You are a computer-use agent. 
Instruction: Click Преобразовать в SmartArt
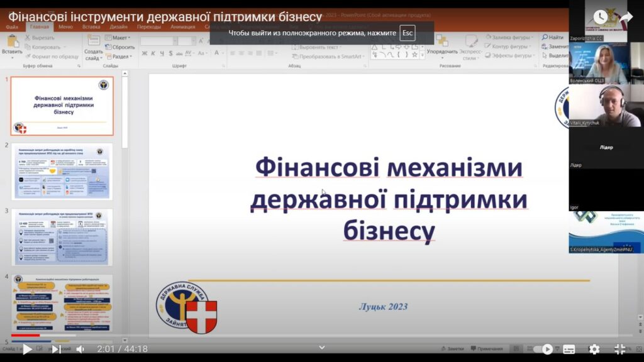[x=328, y=56]
